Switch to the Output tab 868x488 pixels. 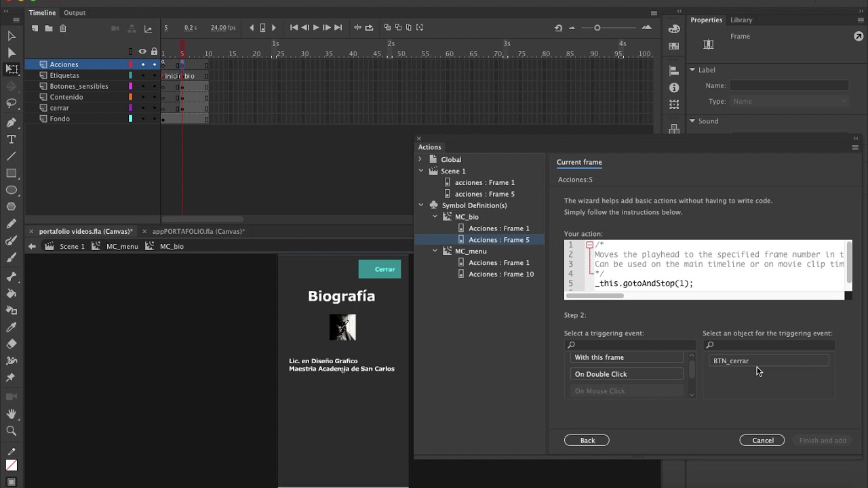click(x=75, y=13)
